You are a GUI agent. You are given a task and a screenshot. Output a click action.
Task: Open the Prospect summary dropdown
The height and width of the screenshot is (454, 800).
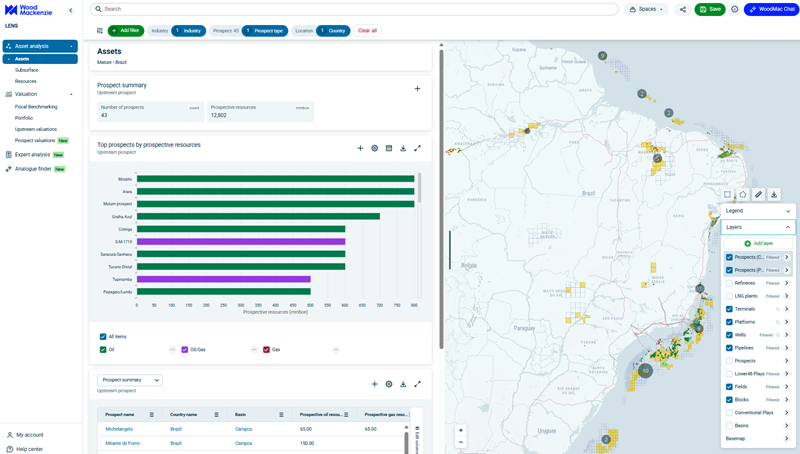pyautogui.click(x=129, y=380)
